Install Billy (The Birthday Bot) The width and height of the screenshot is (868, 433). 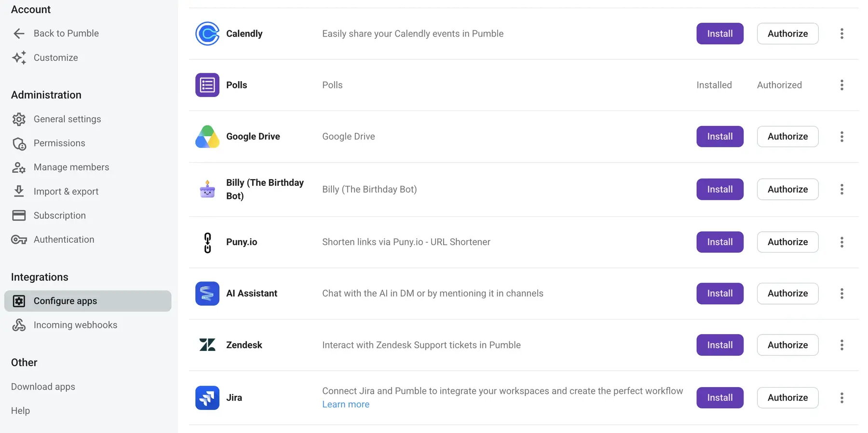click(x=720, y=189)
